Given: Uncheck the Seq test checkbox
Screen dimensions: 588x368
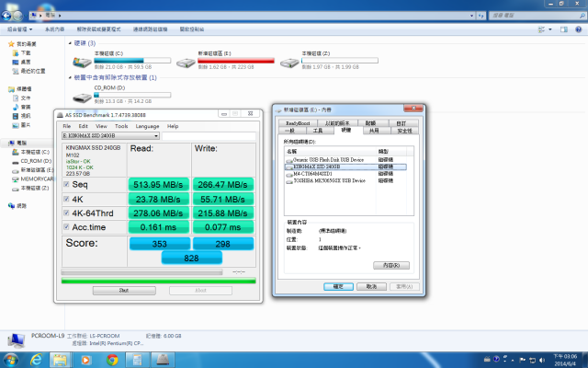Looking at the screenshot, I should 66,184.
